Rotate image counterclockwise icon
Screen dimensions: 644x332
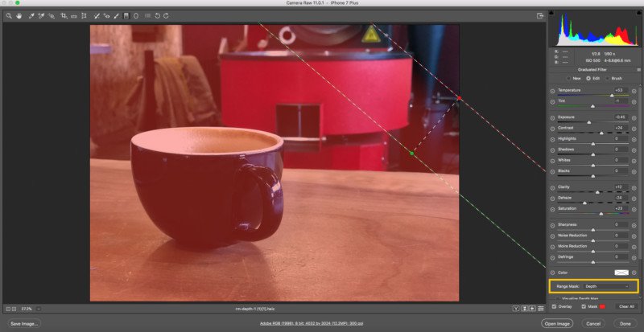pos(157,16)
